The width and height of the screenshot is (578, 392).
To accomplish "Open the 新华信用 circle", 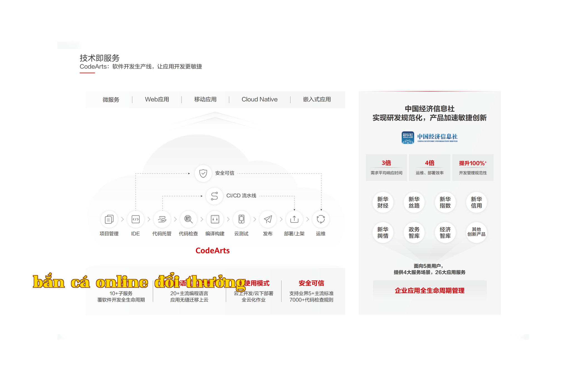I will pyautogui.click(x=476, y=202).
